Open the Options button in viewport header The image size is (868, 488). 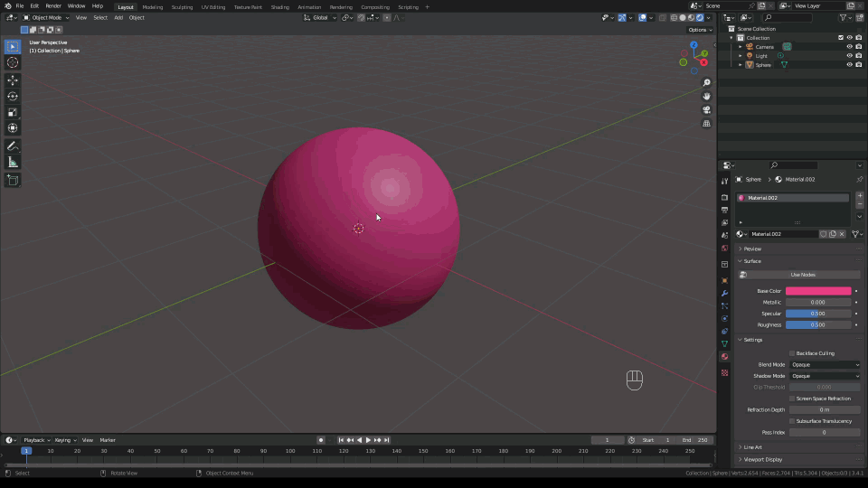click(x=700, y=30)
